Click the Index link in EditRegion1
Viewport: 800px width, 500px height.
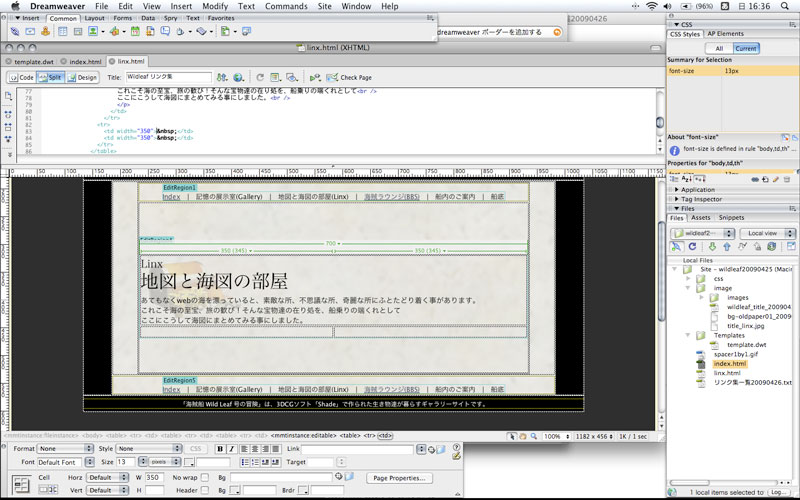(x=171, y=196)
